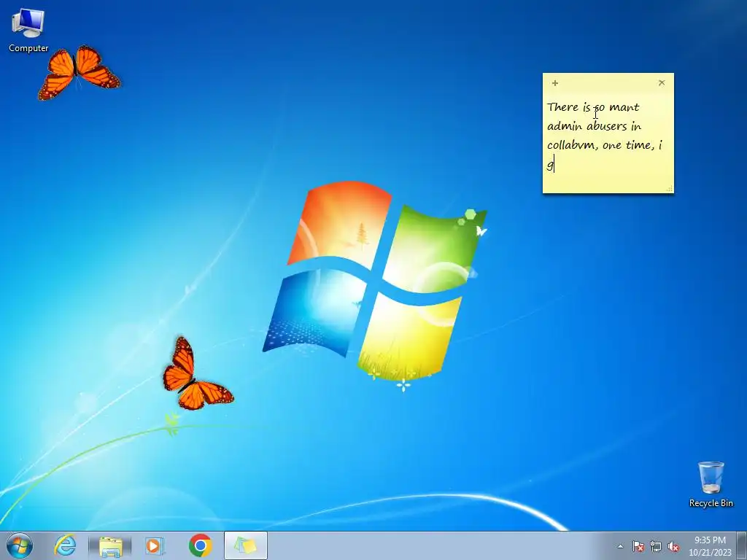The width and height of the screenshot is (747, 560).
Task: Click the word "time," in the sticky note
Action: tap(640, 145)
